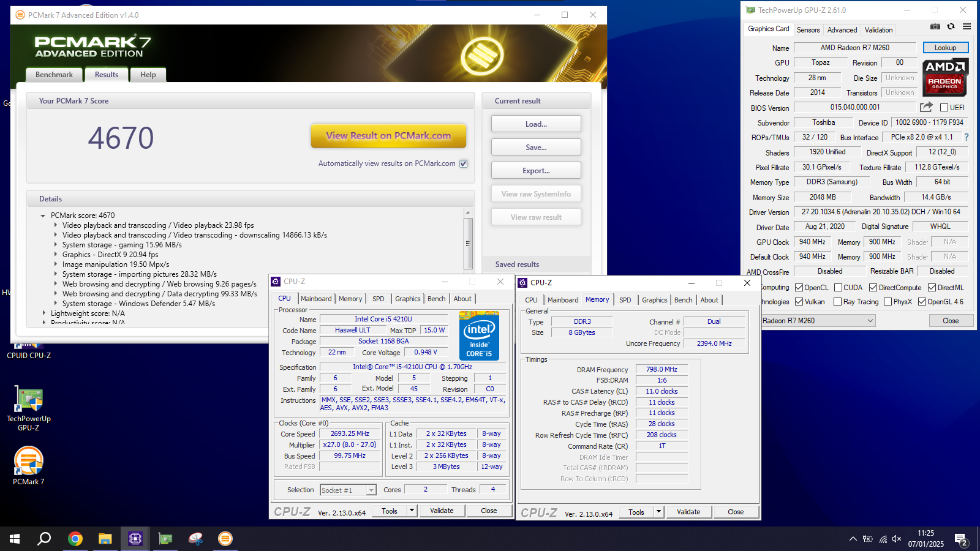Click Lookup button in GPU-Z
Screen dimensions: 980x551
[x=945, y=48]
